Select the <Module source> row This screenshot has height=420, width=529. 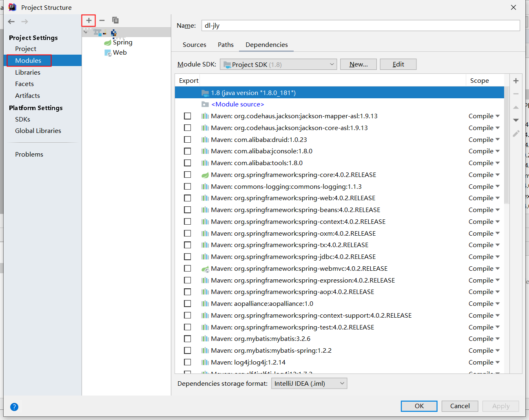coord(339,104)
